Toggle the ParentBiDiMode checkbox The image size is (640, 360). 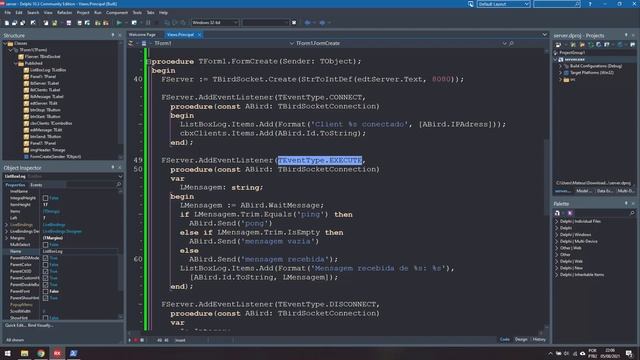pos(45,258)
